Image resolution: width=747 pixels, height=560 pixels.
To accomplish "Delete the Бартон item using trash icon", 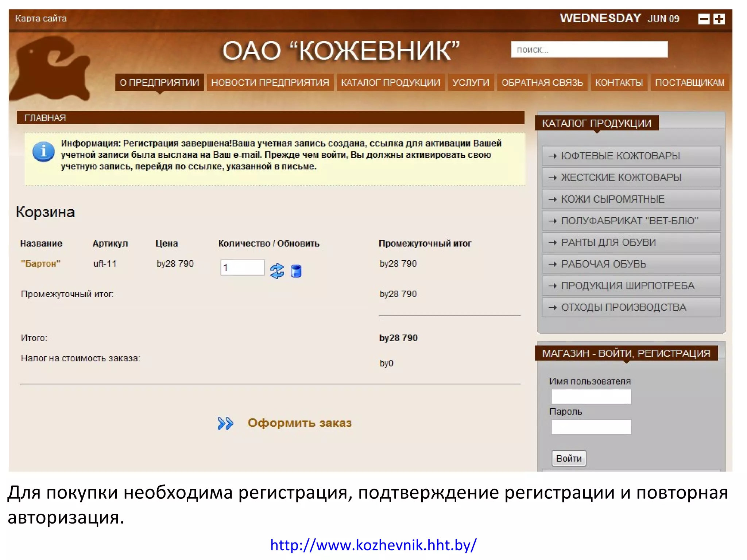I will click(296, 271).
